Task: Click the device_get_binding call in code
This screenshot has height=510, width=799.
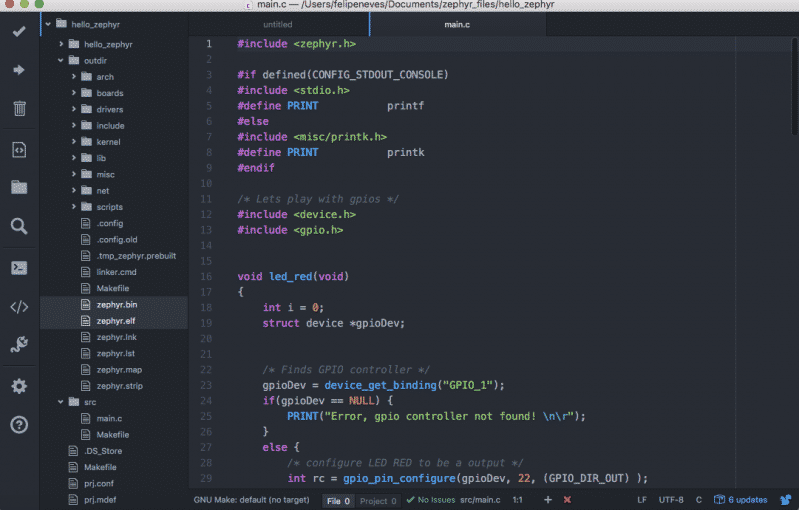Action: tap(381, 385)
